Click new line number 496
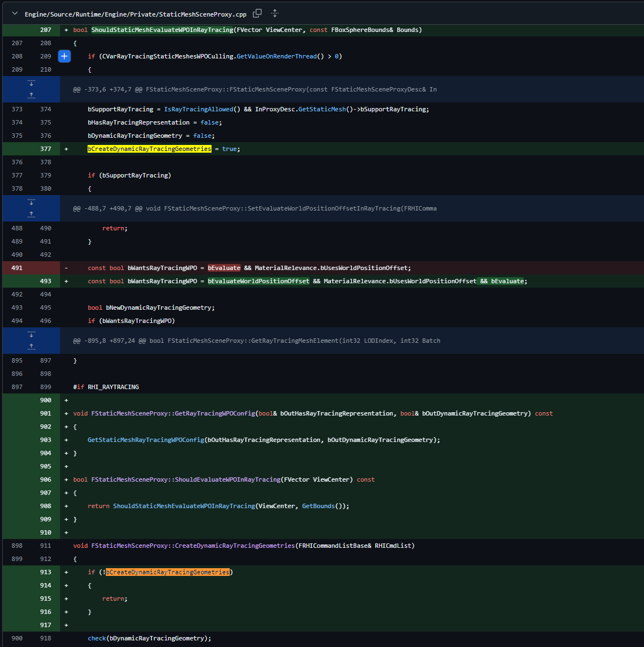The height and width of the screenshot is (647, 644). (x=46, y=321)
